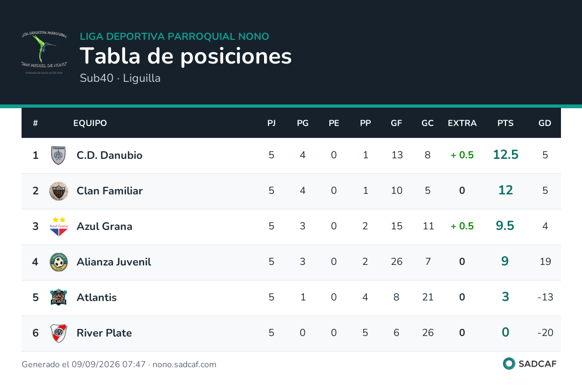
Task: Click Danubio's 12.5 points value
Action: [x=505, y=155]
